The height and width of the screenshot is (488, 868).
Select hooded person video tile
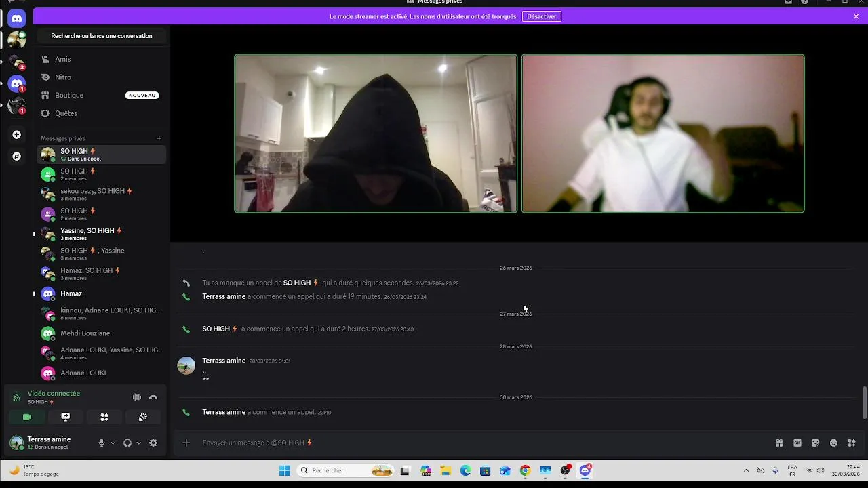[x=376, y=134]
